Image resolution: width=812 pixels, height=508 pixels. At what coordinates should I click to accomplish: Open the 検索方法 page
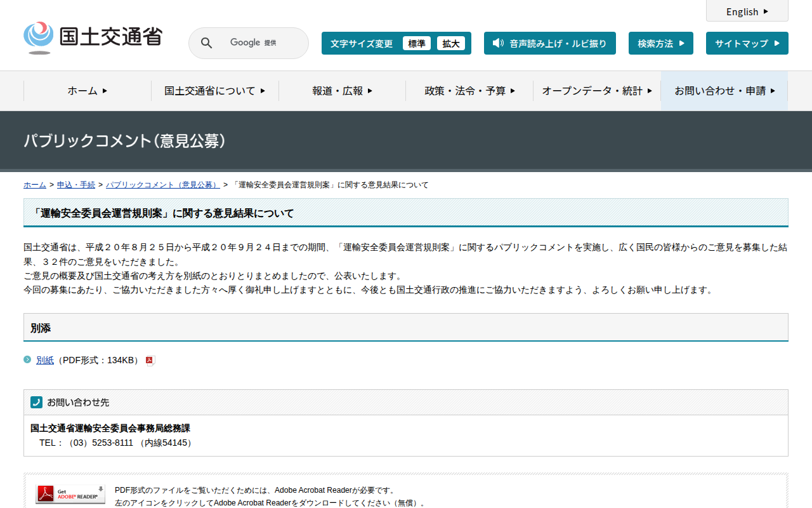661,43
